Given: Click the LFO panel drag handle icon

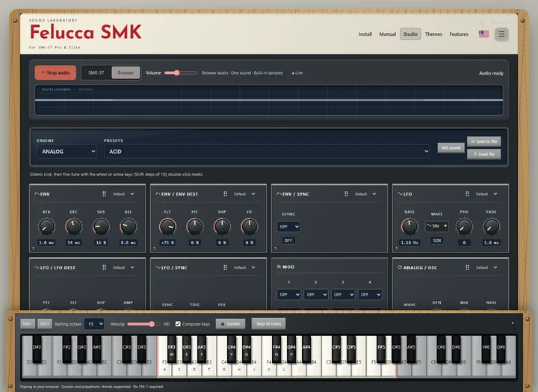Looking at the screenshot, I should click(467, 194).
